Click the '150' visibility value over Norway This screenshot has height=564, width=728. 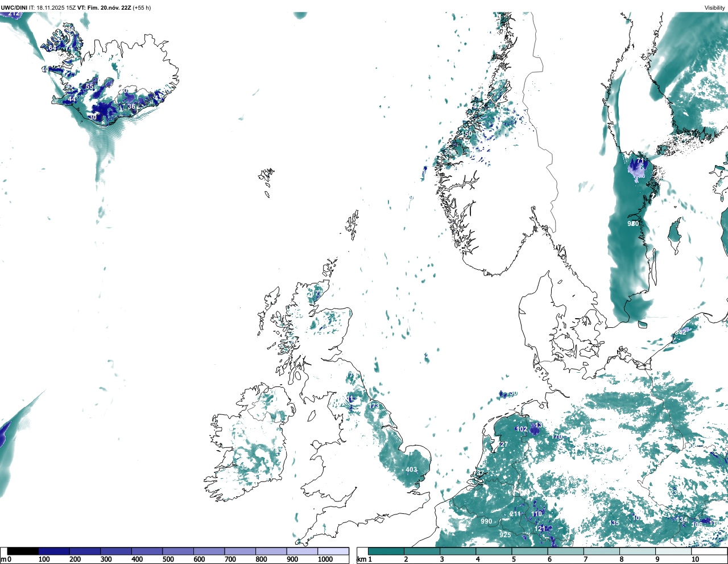(x=466, y=134)
